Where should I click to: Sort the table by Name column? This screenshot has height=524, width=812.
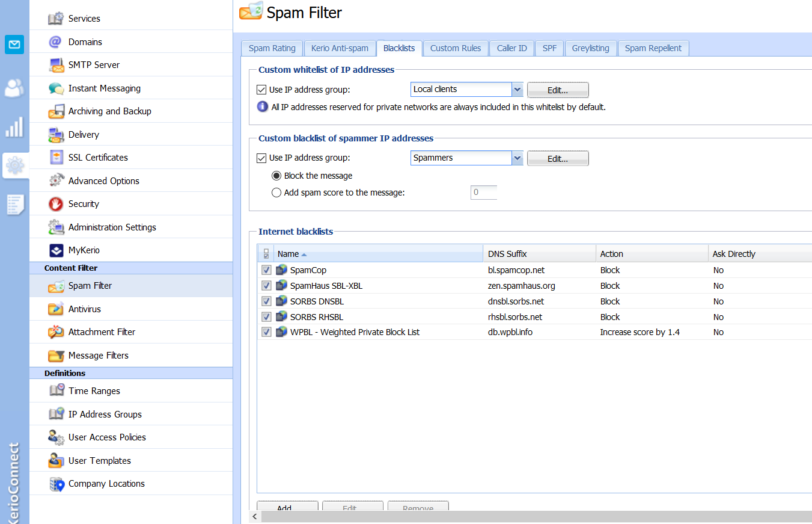click(x=379, y=254)
